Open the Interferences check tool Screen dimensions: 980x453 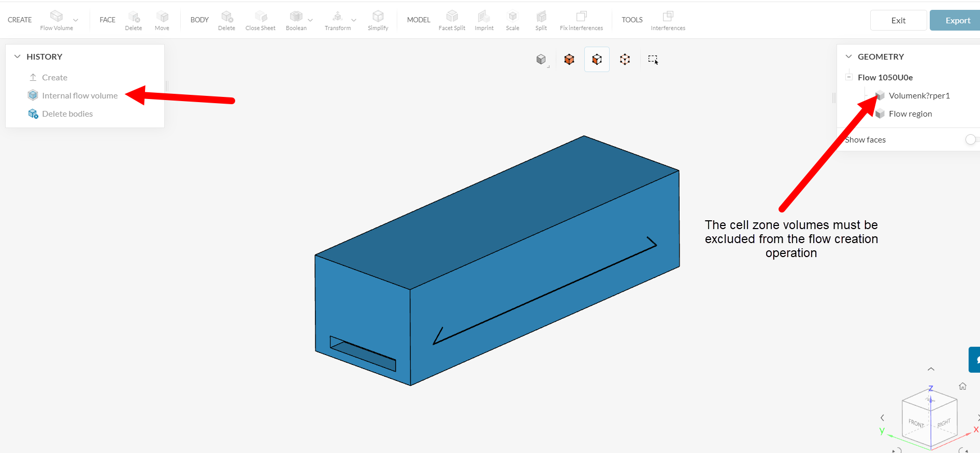668,20
